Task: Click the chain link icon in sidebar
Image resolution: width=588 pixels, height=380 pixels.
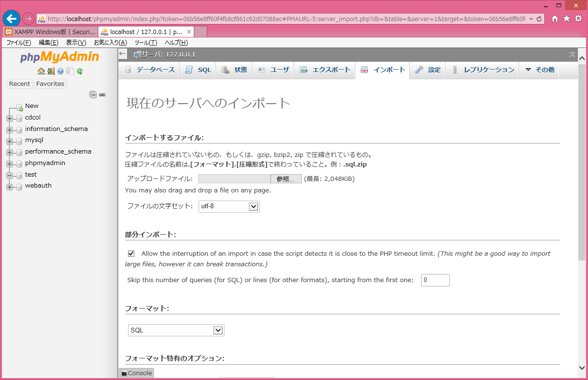Action: [x=102, y=95]
